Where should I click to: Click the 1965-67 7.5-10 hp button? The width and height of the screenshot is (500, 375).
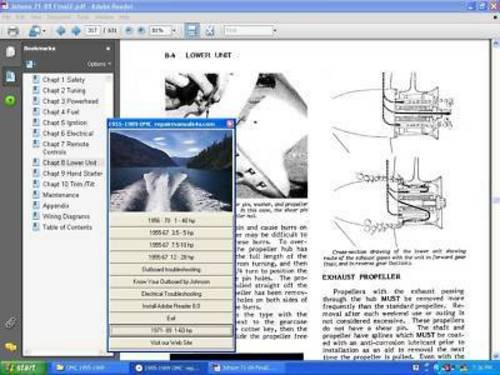click(171, 245)
